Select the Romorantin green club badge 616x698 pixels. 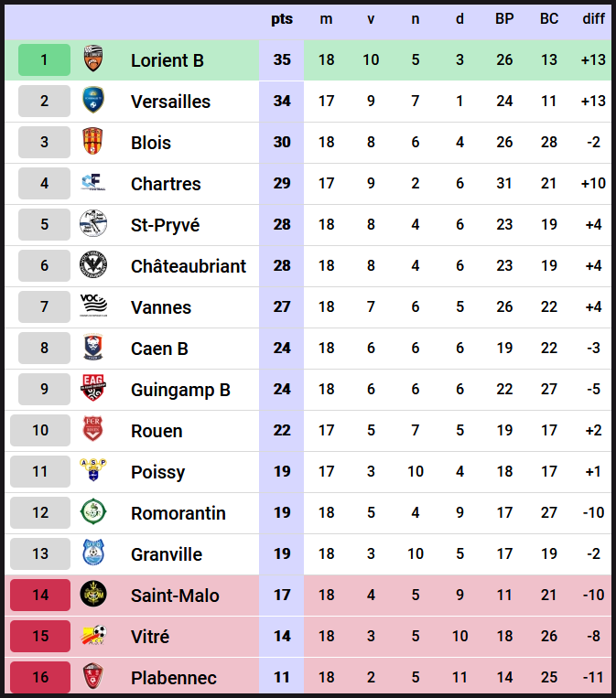point(92,513)
